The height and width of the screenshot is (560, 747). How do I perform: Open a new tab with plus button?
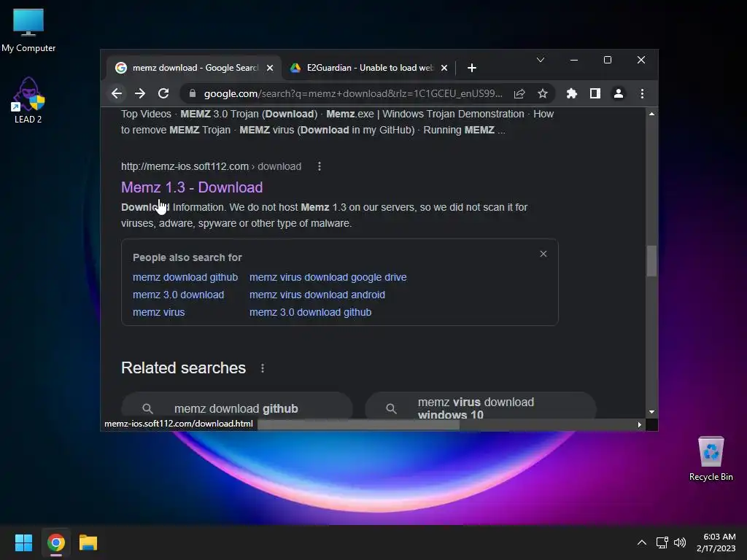[x=472, y=68]
